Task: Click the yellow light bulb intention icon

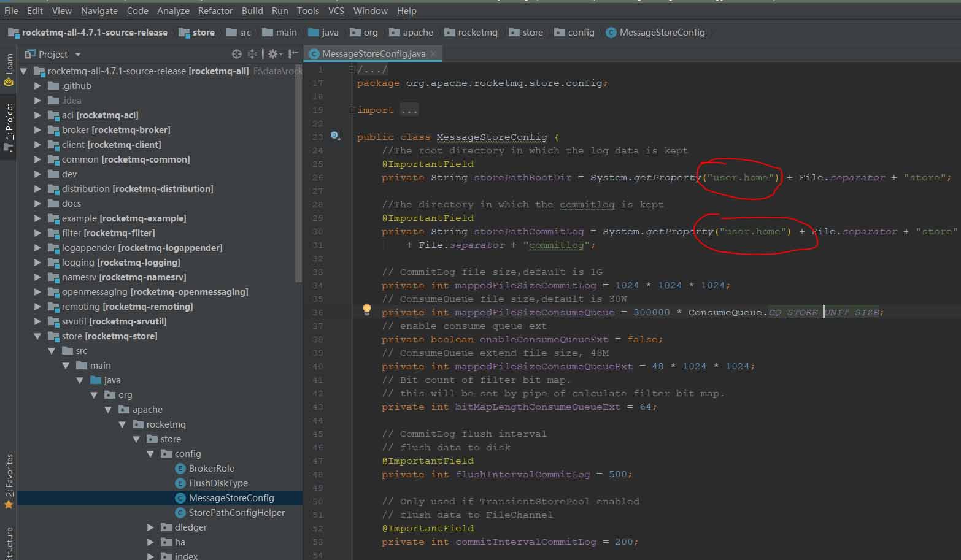Action: tap(367, 310)
